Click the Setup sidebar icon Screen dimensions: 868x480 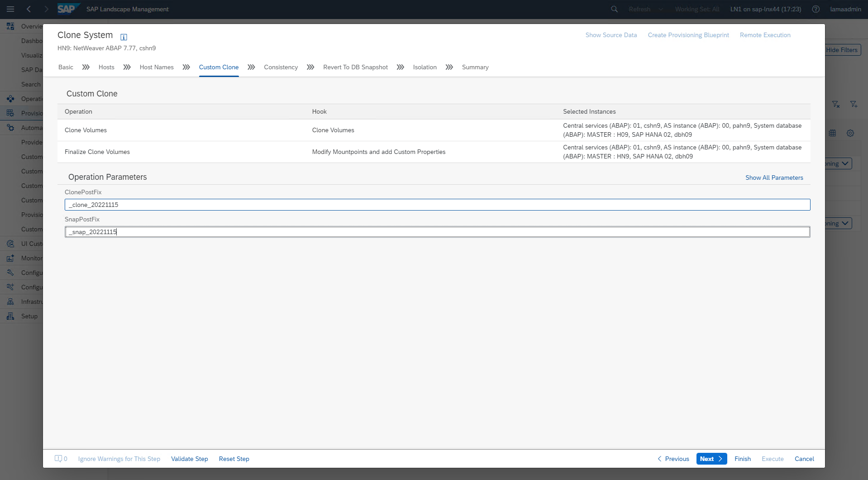point(10,316)
